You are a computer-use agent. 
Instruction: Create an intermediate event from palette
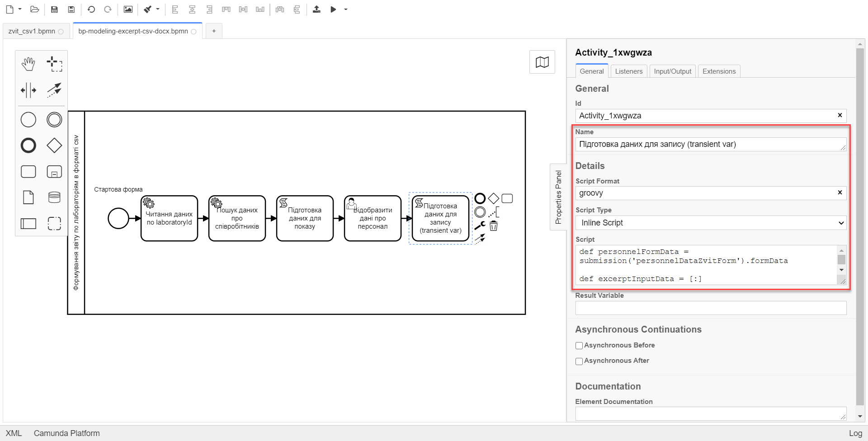coord(54,120)
